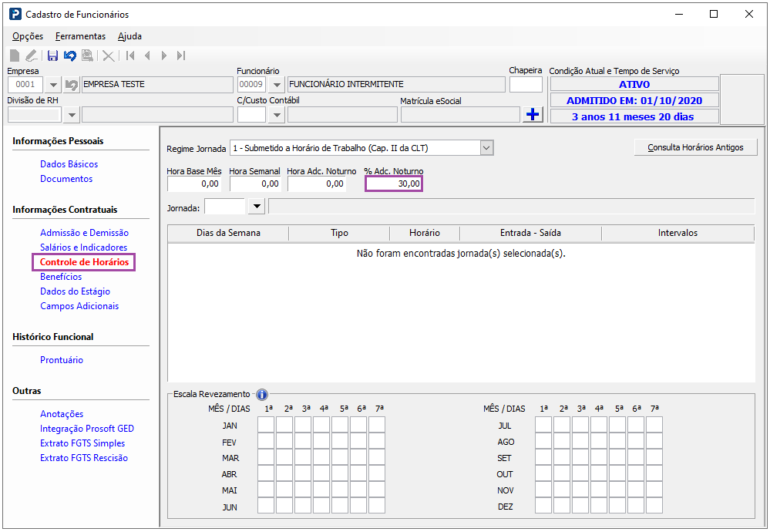
Task: Click the Matrícula eSocial field
Action: click(x=460, y=115)
